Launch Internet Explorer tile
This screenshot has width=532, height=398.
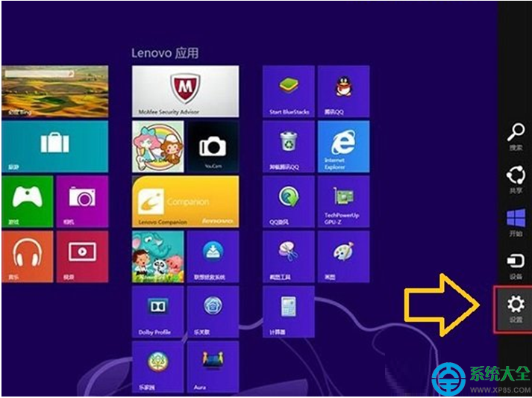(343, 146)
